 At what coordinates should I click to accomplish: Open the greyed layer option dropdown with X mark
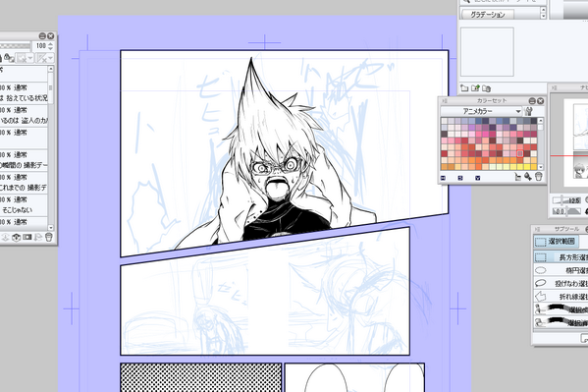point(25,58)
